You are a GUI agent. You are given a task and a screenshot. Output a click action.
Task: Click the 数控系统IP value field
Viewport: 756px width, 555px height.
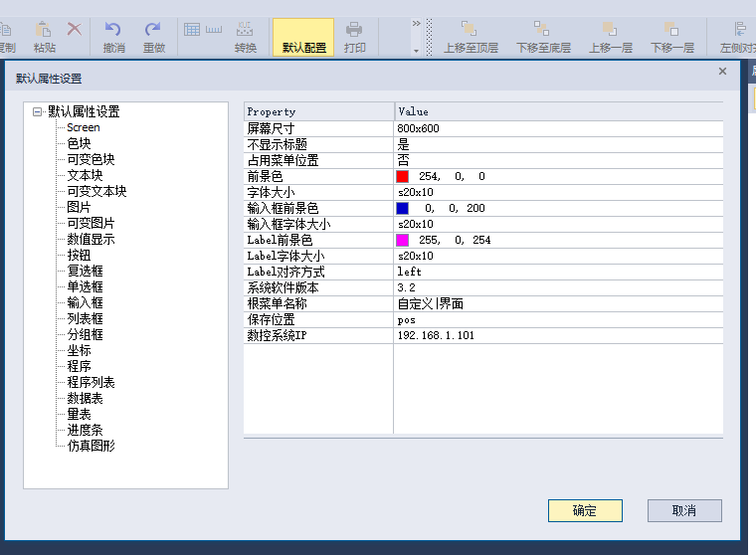(x=557, y=335)
